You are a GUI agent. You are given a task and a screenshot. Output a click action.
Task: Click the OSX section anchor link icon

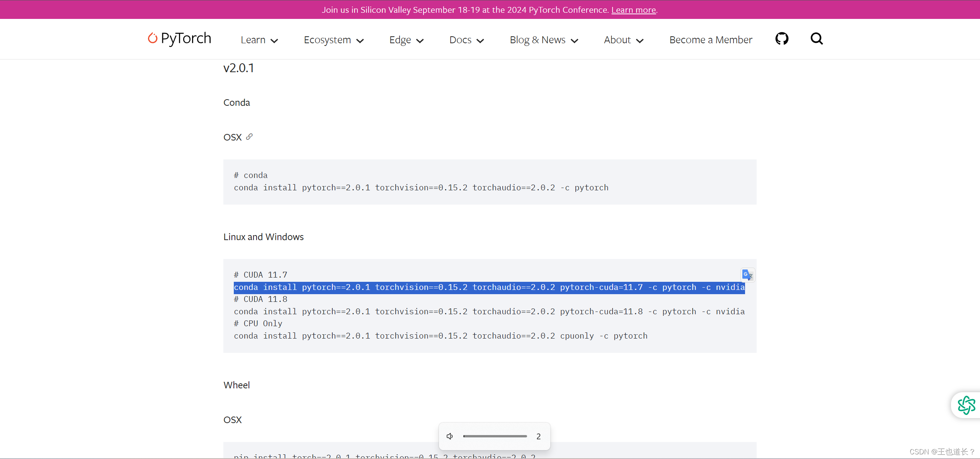(x=250, y=137)
